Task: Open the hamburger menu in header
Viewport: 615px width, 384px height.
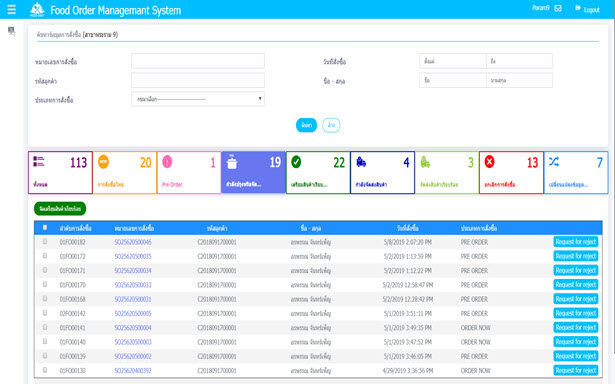Action: point(11,9)
